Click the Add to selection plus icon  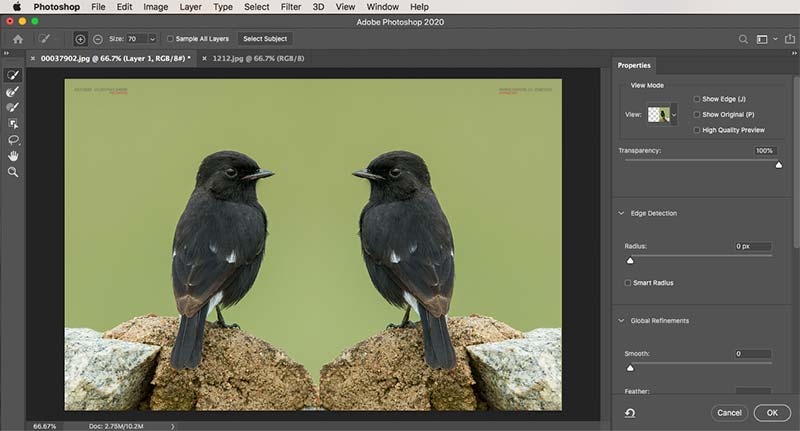click(x=81, y=39)
